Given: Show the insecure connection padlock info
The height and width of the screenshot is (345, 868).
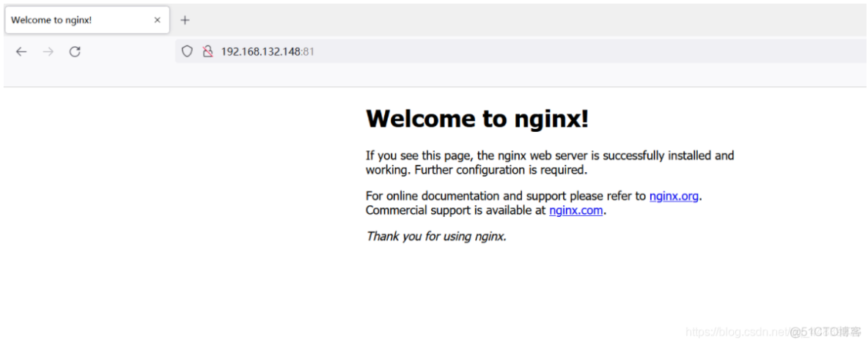Looking at the screenshot, I should tap(207, 51).
